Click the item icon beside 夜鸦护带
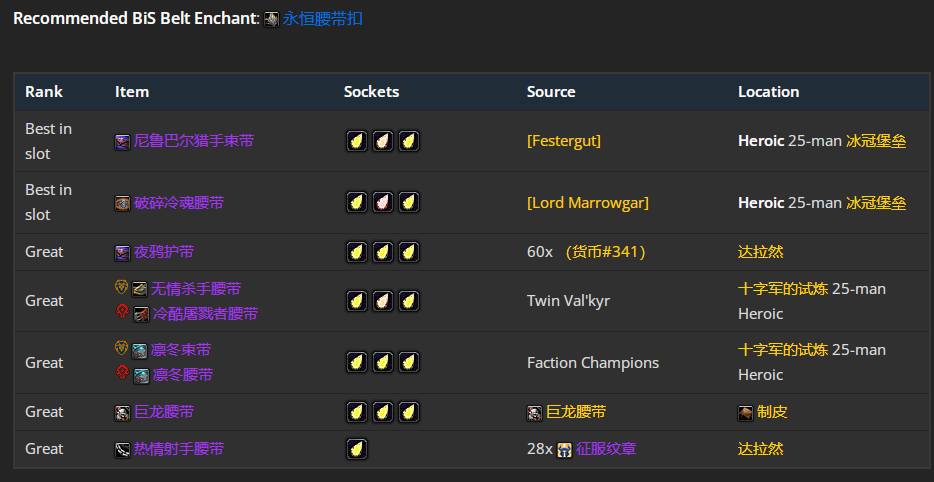This screenshot has width=934, height=482. (122, 252)
